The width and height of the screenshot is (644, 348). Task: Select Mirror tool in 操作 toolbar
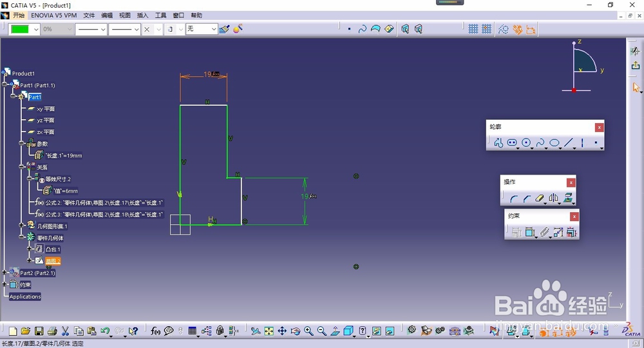[x=553, y=198]
